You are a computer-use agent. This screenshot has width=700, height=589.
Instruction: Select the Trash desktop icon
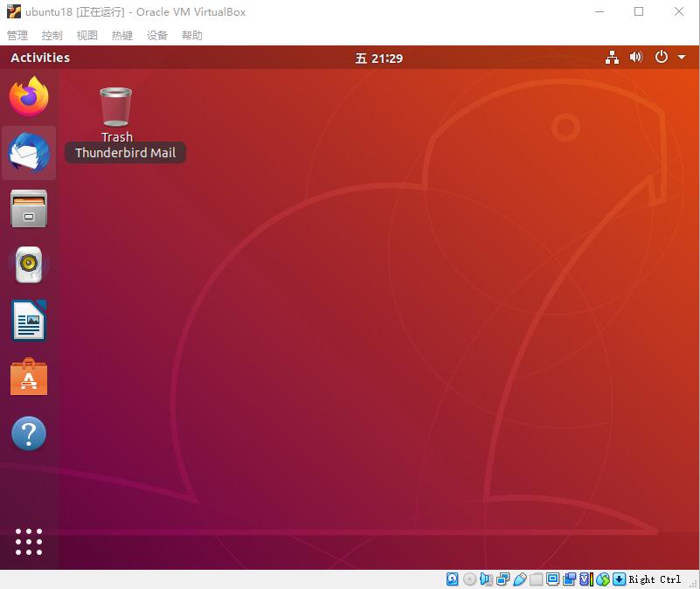coord(116,114)
